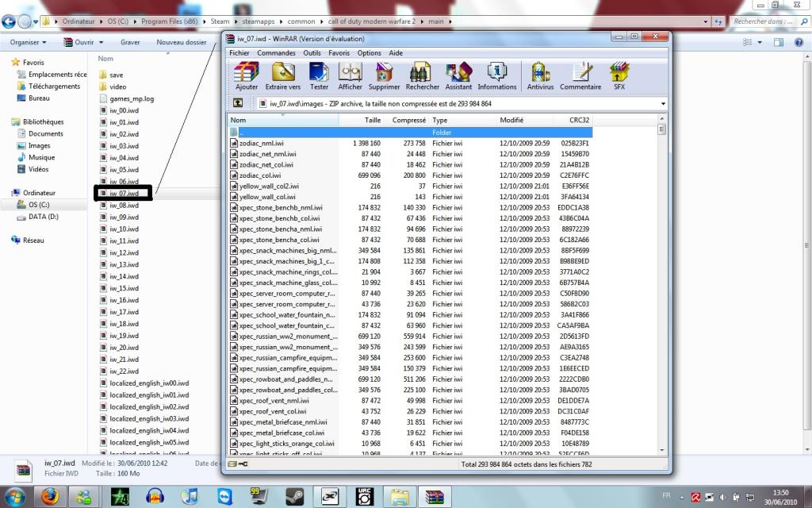Select DATA (D:) drive in sidebar
This screenshot has height=508, width=812.
pos(44,217)
